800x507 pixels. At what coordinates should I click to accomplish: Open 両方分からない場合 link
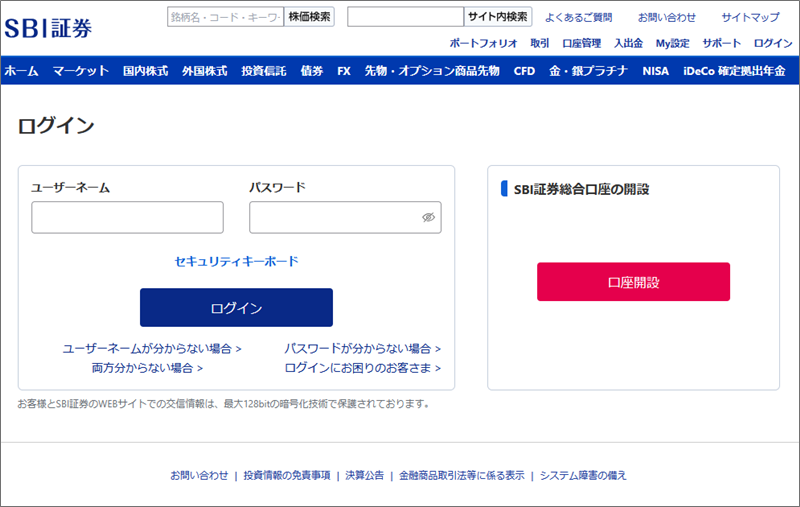click(x=147, y=368)
